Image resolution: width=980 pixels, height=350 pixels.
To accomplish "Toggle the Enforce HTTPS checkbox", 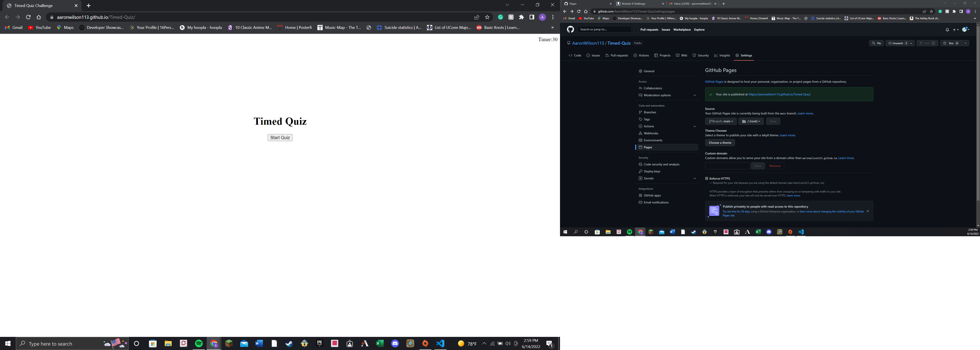I will pos(707,178).
